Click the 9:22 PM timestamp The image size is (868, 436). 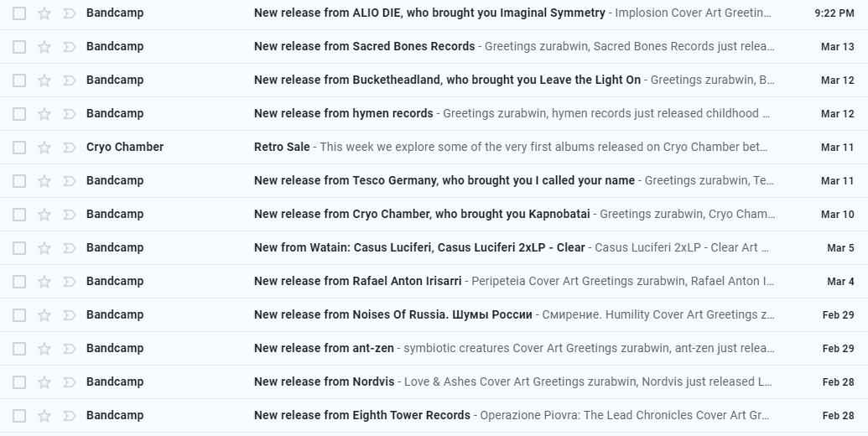coord(834,13)
